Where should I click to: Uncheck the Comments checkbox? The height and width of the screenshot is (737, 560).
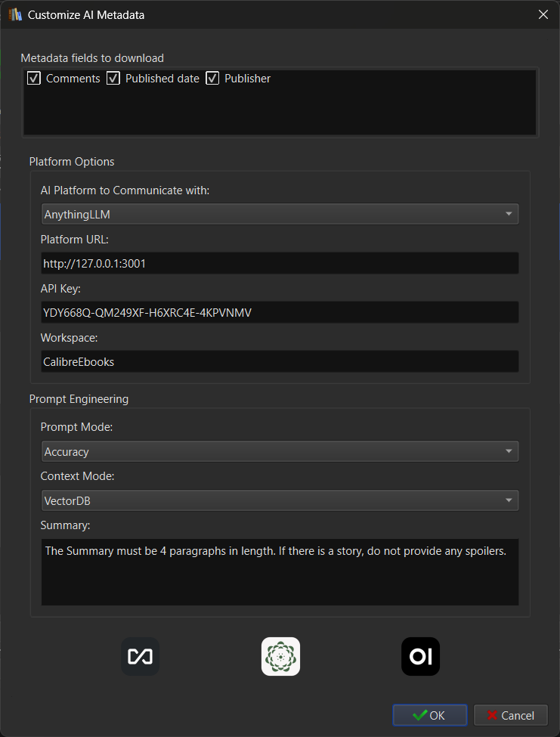(x=34, y=78)
